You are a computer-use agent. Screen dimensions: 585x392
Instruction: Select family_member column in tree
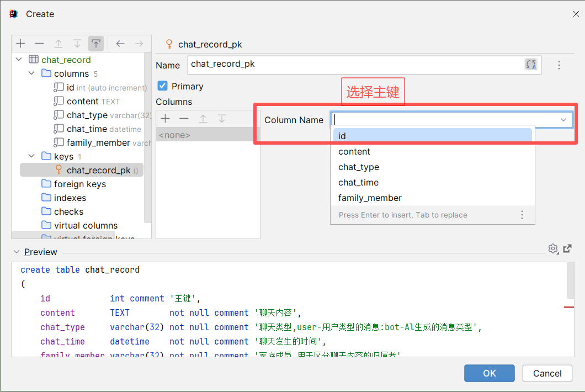(102, 142)
